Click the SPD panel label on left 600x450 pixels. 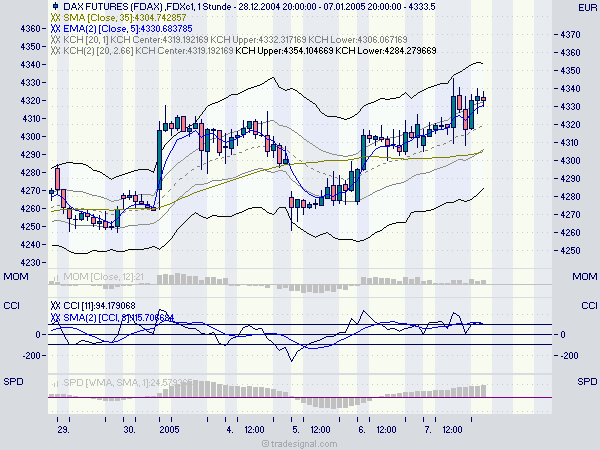coord(13,382)
